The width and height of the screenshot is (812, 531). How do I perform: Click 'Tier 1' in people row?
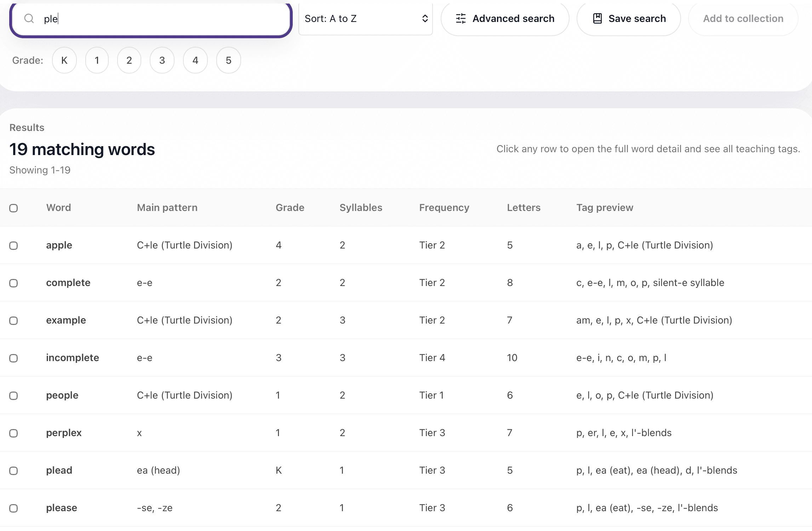431,395
